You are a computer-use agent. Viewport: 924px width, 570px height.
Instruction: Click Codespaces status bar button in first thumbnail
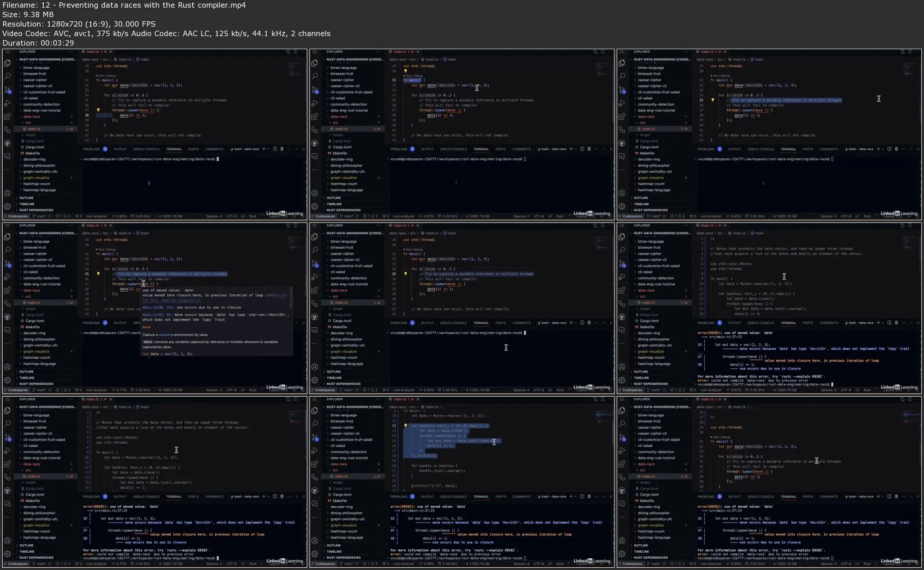tap(16, 216)
